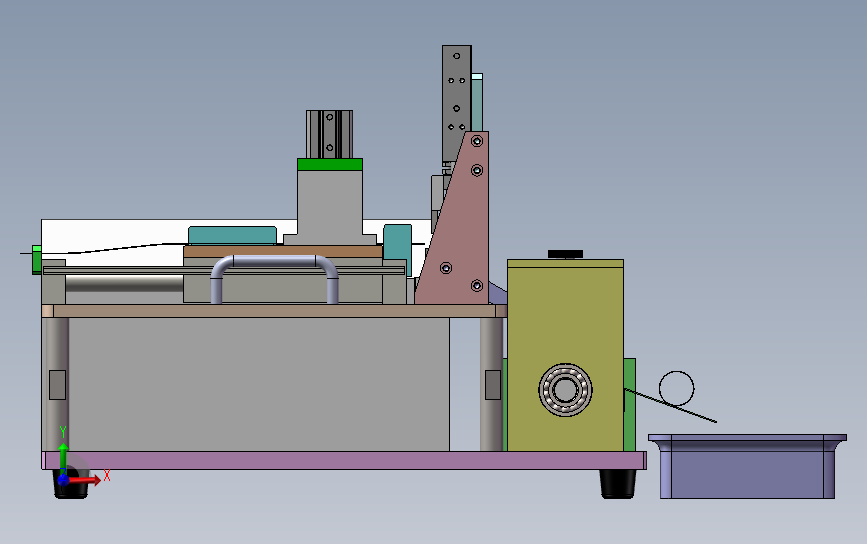Click the purple base plate of the machine

(344, 461)
